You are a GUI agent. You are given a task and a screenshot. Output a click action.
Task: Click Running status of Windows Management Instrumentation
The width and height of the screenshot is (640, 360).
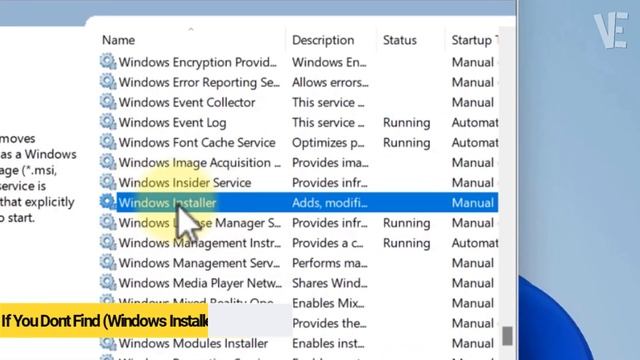point(407,243)
